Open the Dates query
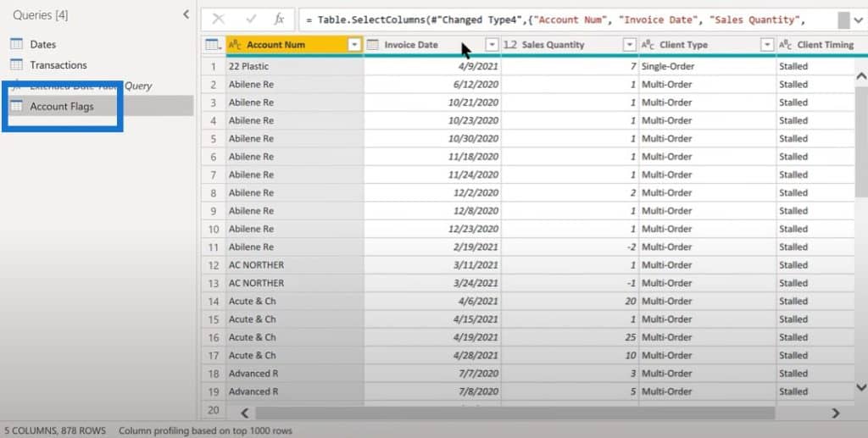The image size is (868, 438). 42,44
